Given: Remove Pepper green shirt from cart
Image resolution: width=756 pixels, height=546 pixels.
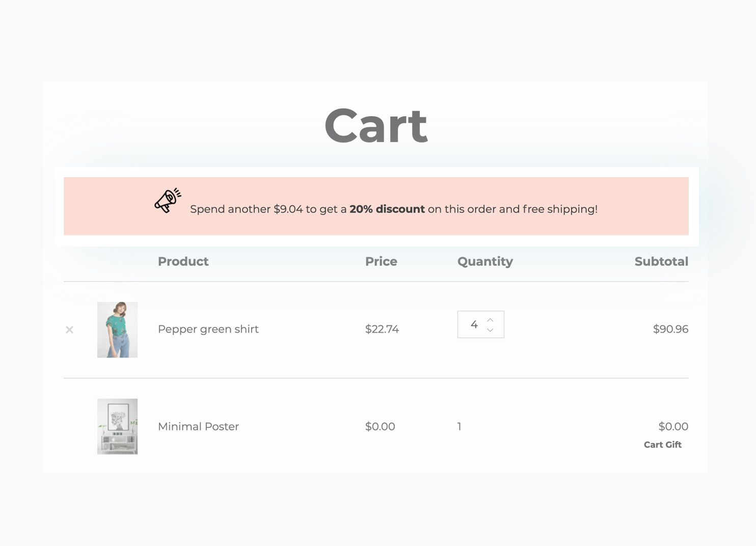Looking at the screenshot, I should click(x=69, y=330).
